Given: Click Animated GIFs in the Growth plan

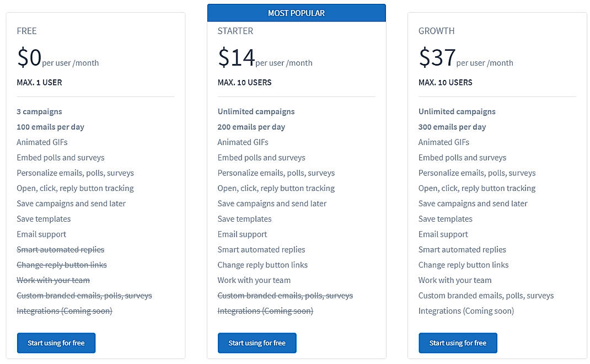Looking at the screenshot, I should click(x=444, y=142).
